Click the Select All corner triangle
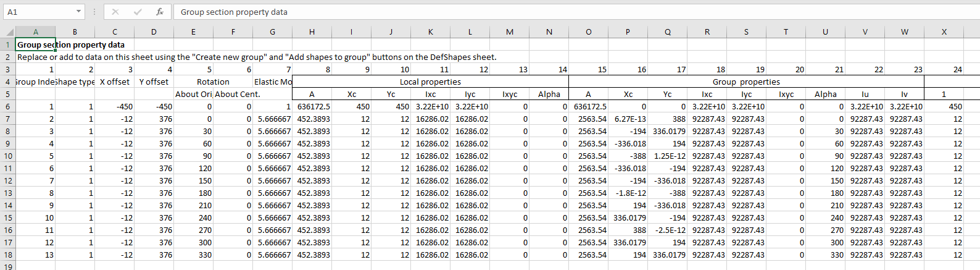This screenshot has height=270, width=980. tap(9, 32)
